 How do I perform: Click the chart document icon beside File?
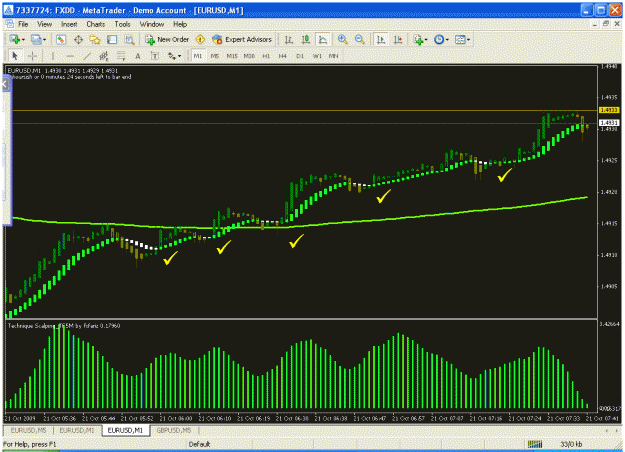point(10,24)
